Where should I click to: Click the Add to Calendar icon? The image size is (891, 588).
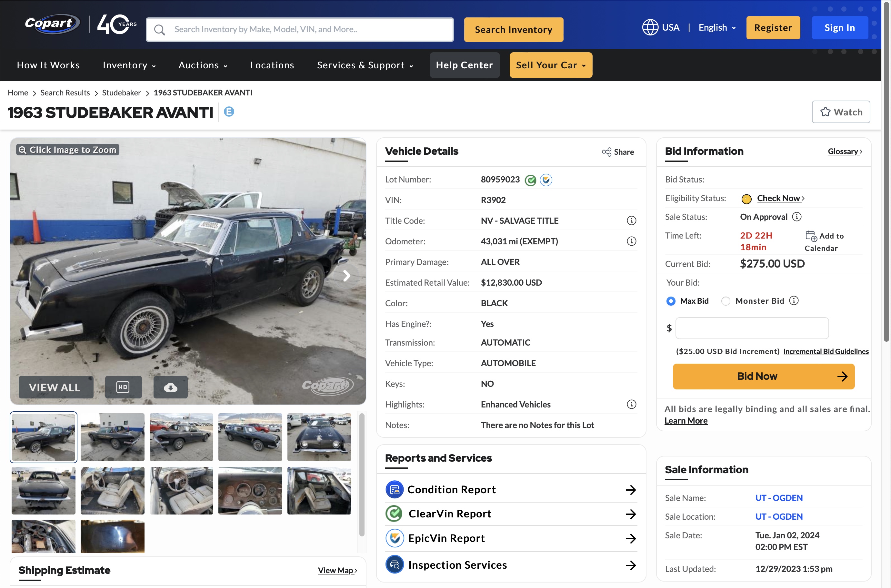(x=811, y=236)
